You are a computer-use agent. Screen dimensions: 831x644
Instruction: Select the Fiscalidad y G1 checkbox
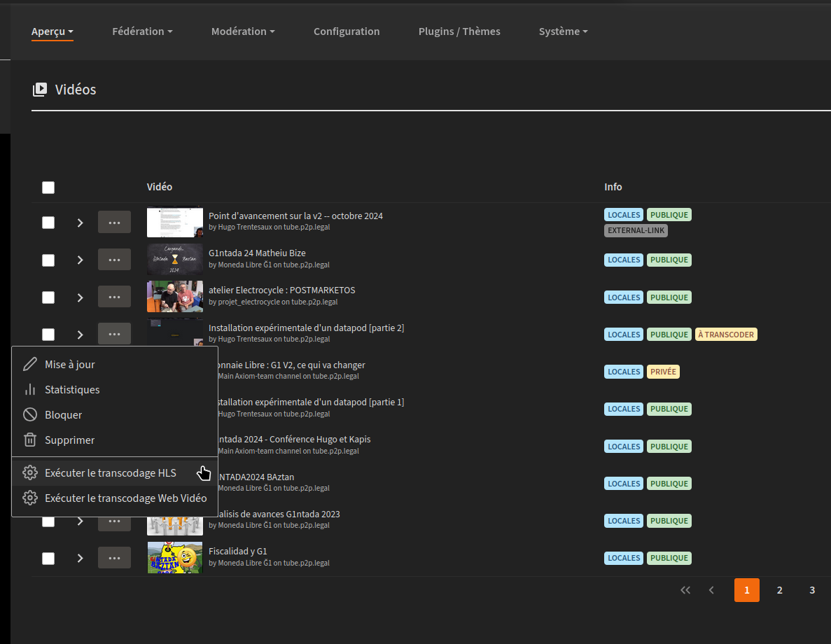click(48, 558)
